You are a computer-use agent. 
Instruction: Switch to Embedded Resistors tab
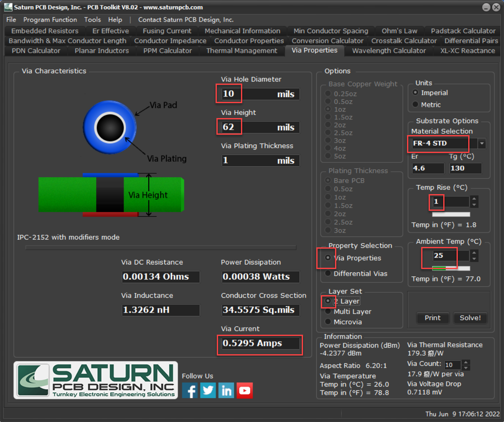(45, 31)
